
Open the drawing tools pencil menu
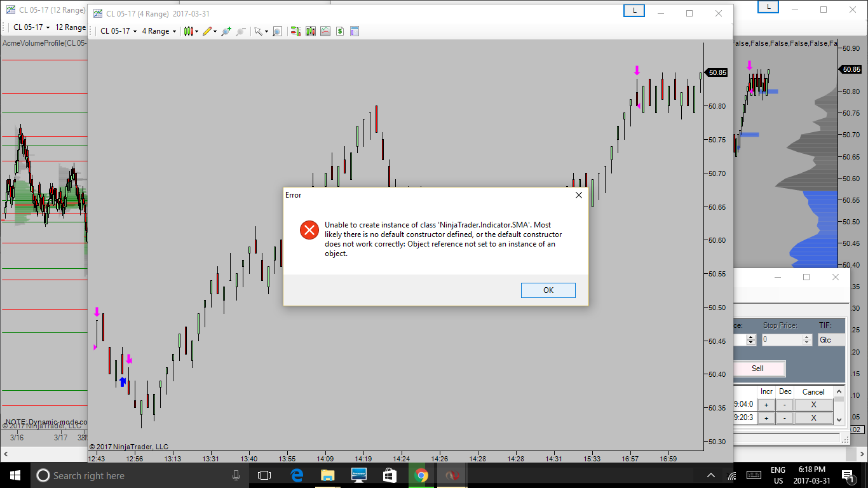pos(210,31)
